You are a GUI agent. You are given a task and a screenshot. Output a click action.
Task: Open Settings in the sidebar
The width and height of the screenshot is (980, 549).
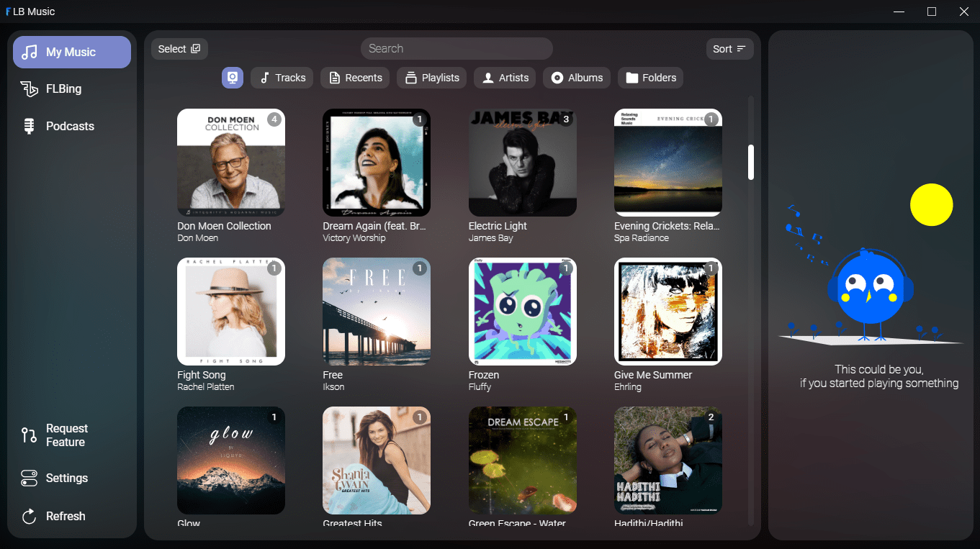pyautogui.click(x=72, y=478)
